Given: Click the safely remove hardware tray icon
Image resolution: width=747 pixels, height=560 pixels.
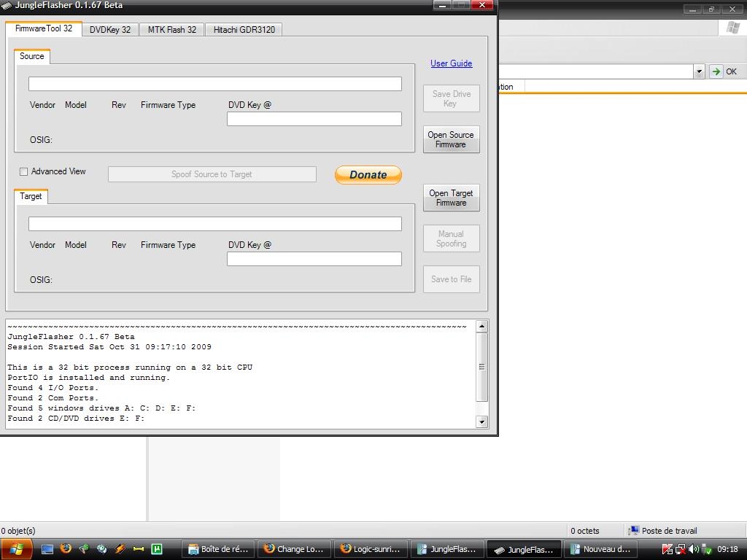Looking at the screenshot, I should pos(707,550).
